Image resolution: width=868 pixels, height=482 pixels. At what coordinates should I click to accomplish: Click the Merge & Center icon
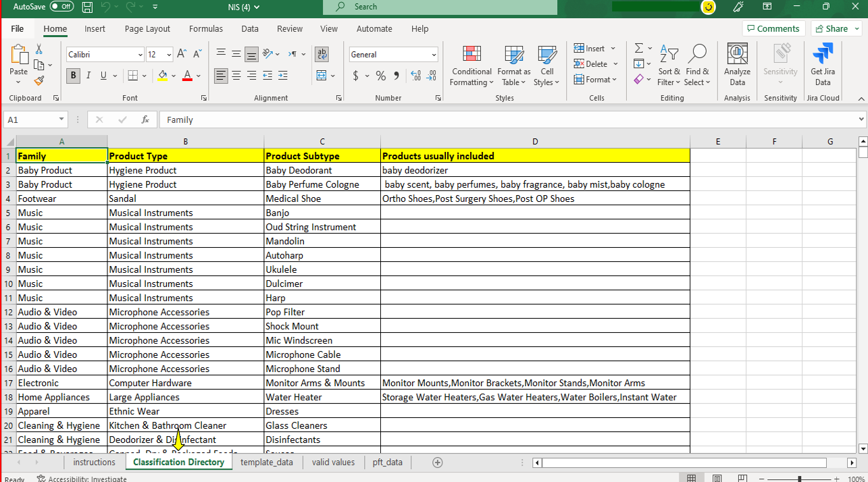point(322,76)
